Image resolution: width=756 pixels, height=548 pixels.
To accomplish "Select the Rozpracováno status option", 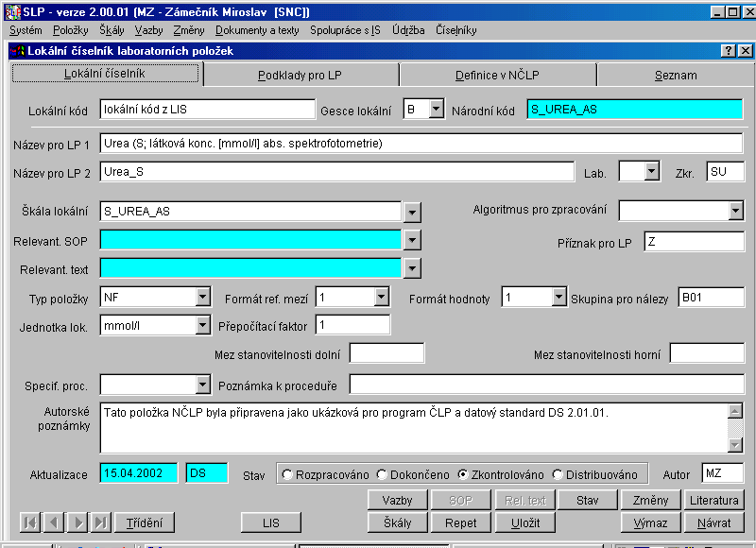I will click(x=287, y=474).
